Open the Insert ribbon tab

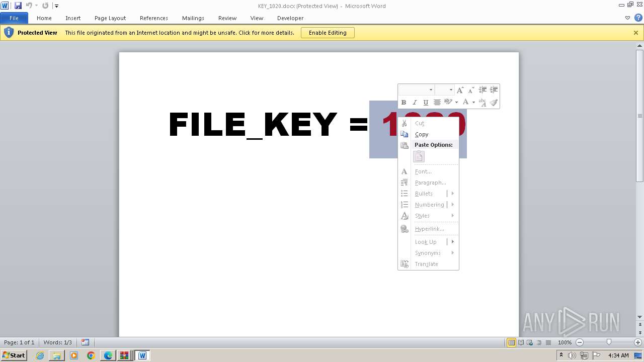click(73, 18)
